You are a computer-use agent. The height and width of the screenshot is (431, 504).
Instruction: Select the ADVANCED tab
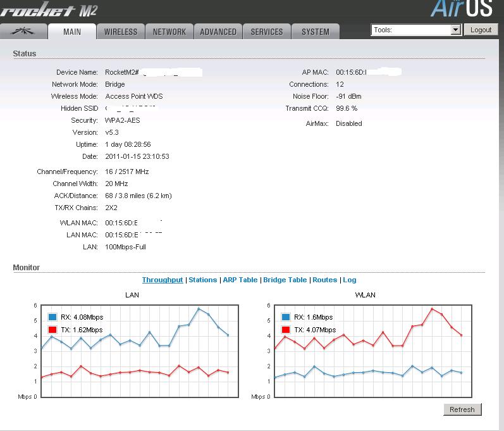(218, 32)
